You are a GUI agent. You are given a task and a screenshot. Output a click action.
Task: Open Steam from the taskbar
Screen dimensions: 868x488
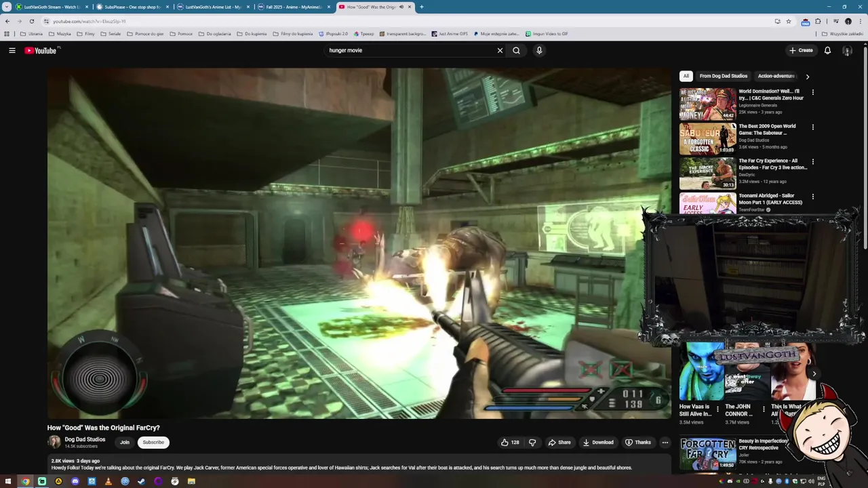point(142,481)
